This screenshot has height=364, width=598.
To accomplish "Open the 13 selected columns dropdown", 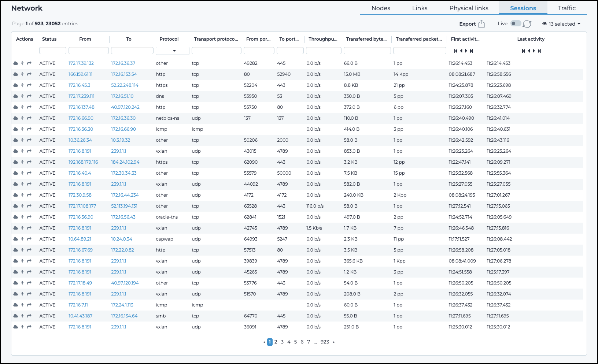I will pyautogui.click(x=561, y=24).
